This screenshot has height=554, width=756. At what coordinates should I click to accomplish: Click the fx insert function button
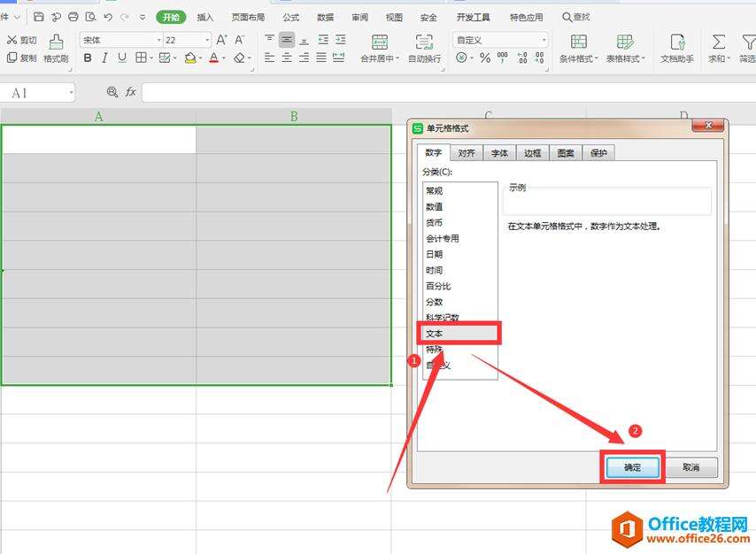point(131,92)
